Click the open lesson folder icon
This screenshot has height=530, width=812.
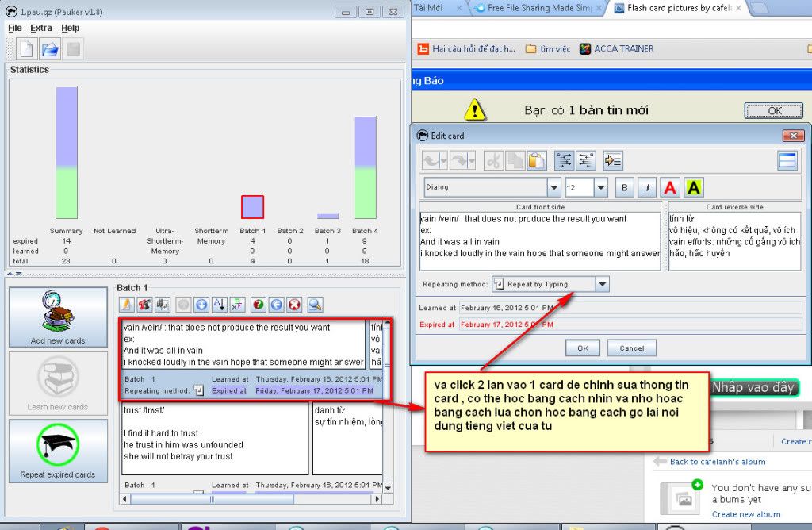[50, 48]
